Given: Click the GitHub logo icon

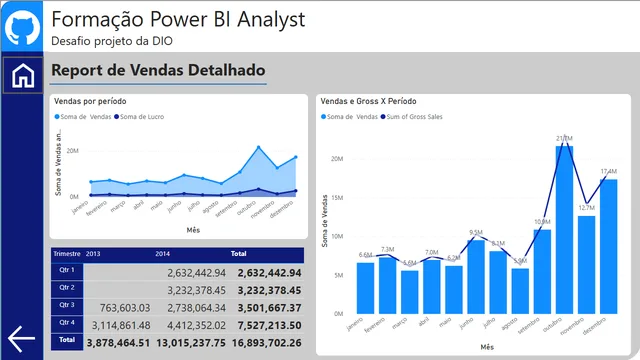Looking at the screenshot, I should coord(22,27).
